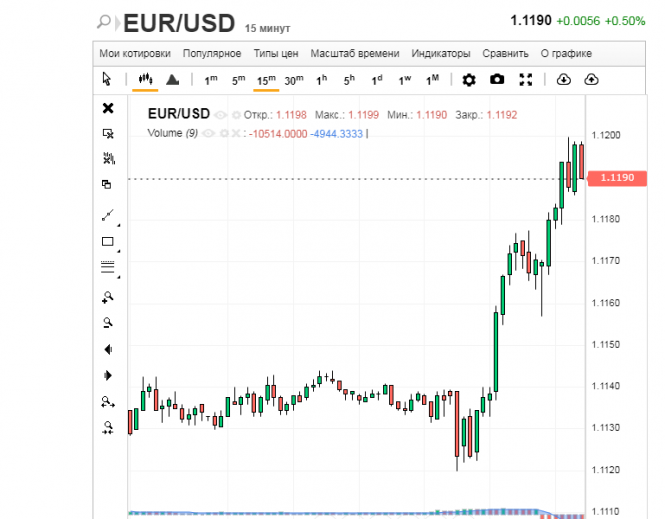The image size is (665, 519).
Task: Click the Volume (9) indicator label
Action: pos(173,133)
